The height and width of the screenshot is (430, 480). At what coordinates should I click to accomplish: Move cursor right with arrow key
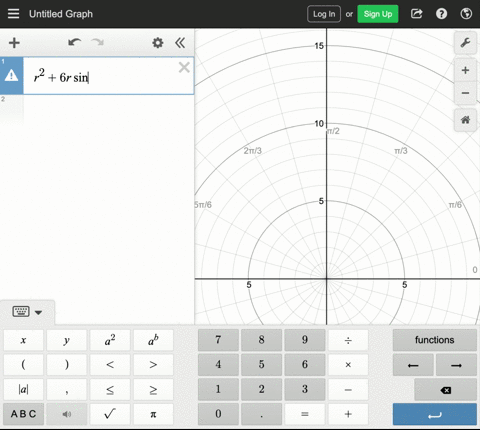456,365
